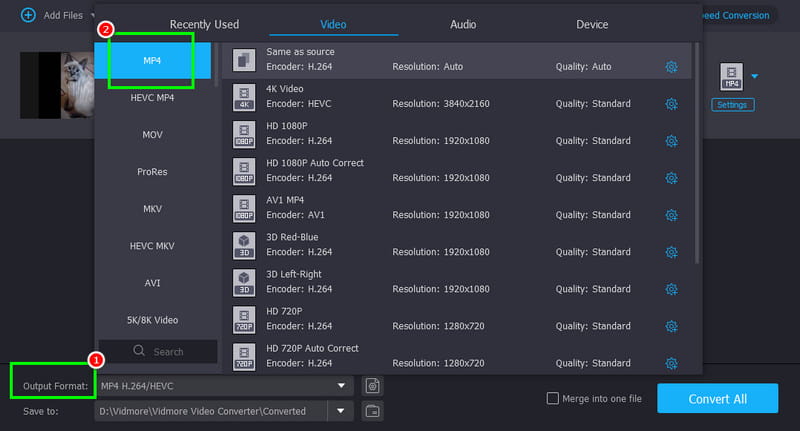Click the 3D Left-Right preset icon

[x=244, y=281]
